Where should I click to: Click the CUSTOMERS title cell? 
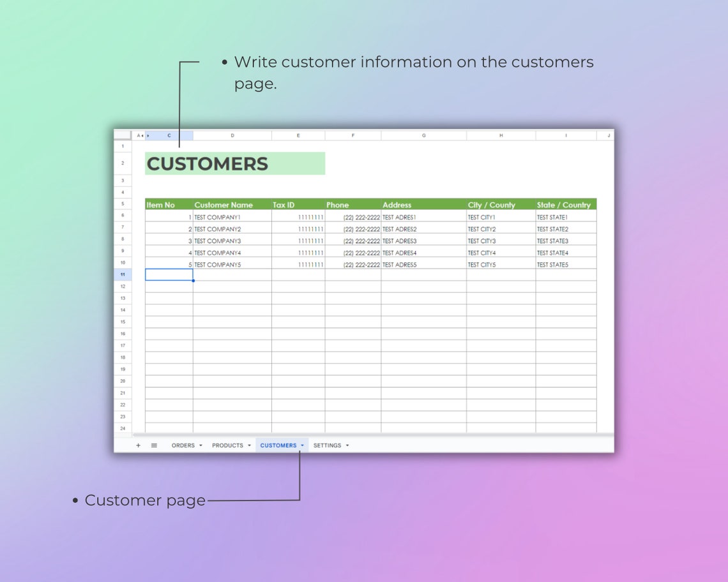(208, 164)
